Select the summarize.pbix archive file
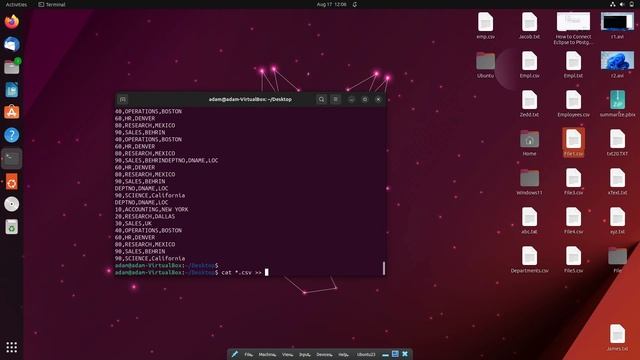The image size is (640, 360). pos(617,104)
